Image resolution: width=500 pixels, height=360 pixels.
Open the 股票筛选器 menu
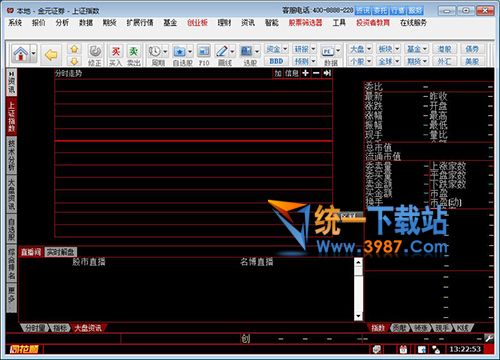coord(305,23)
